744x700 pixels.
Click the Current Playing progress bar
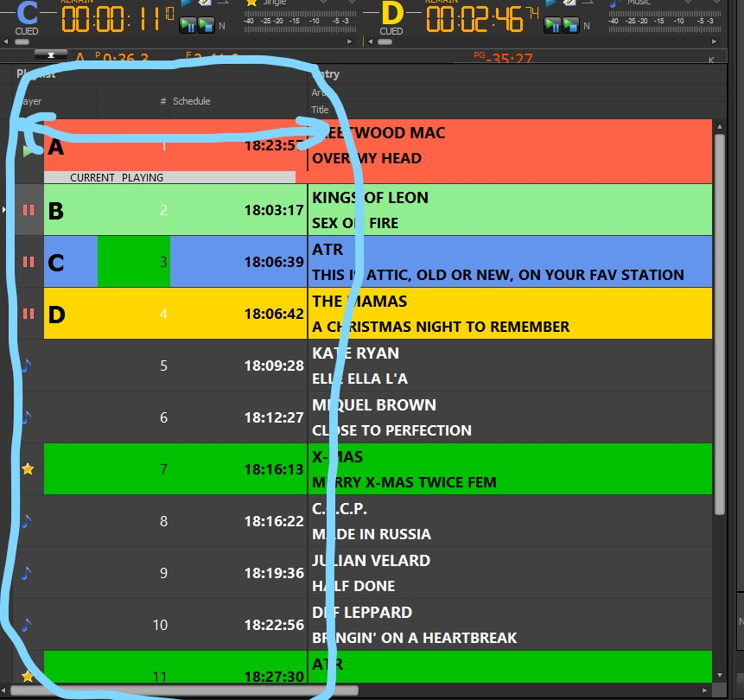click(x=169, y=177)
